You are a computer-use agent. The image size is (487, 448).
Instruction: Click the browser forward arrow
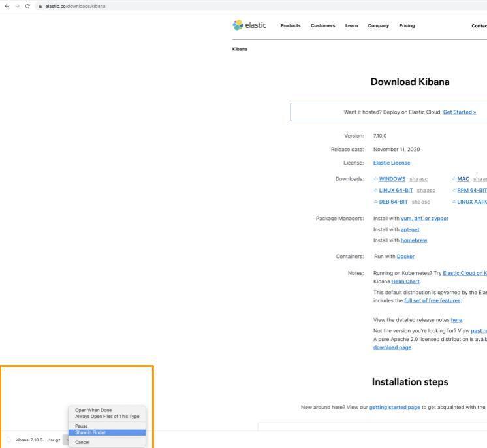point(18,7)
